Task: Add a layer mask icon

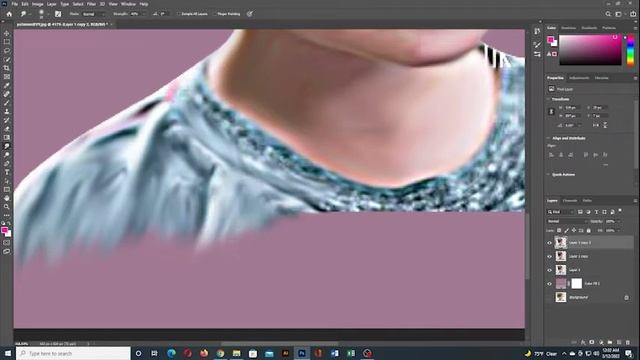Action: (x=592, y=342)
